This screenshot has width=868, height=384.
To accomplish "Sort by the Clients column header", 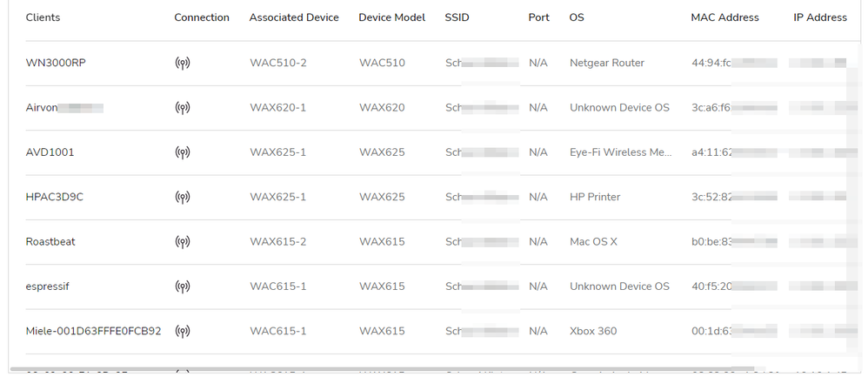I will (43, 17).
